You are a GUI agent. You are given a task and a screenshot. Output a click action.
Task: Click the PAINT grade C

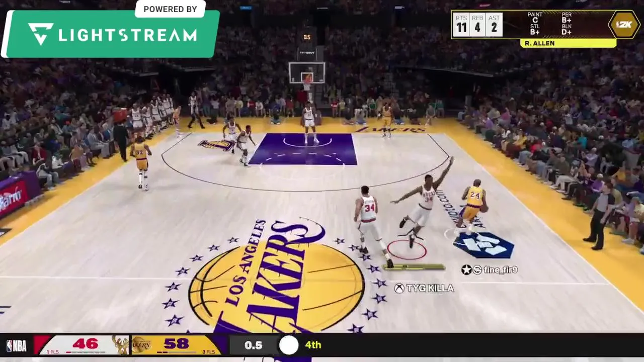[x=535, y=21]
